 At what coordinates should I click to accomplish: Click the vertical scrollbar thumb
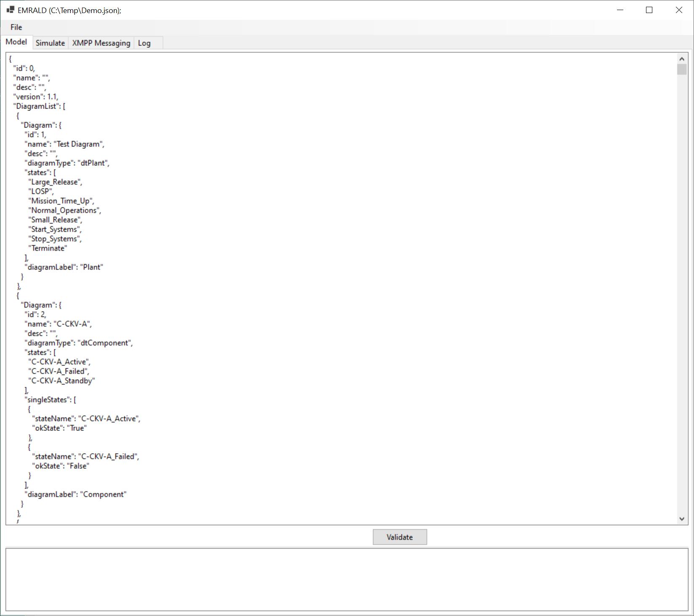(681, 69)
